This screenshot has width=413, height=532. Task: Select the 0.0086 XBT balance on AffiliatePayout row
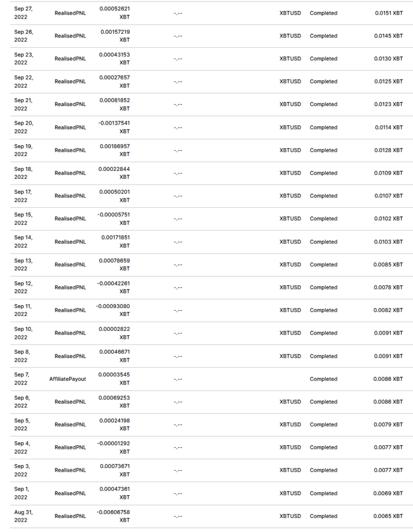pos(388,379)
